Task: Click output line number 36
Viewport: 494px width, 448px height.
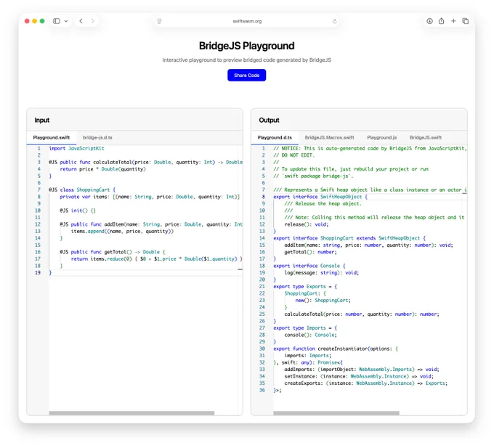Action: 262,390
